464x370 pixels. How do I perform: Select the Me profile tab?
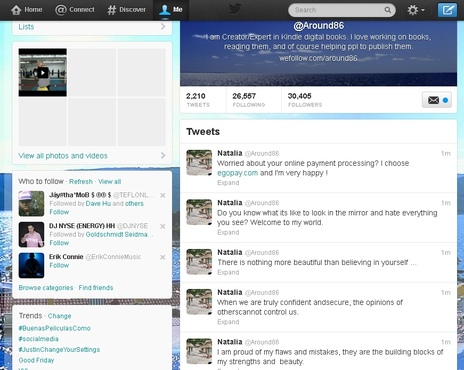[171, 10]
